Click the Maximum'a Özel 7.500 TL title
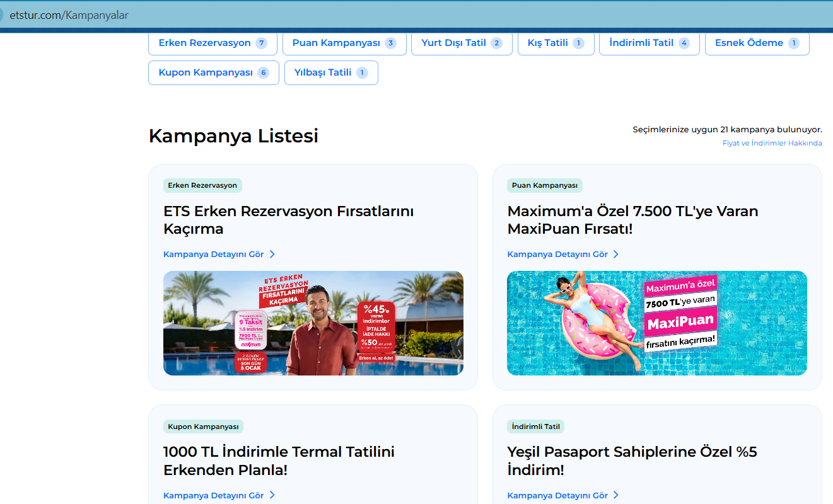 coord(632,220)
